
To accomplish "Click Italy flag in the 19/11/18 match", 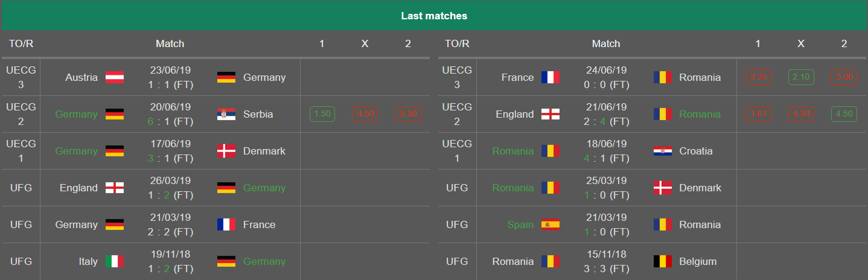I will tap(115, 261).
